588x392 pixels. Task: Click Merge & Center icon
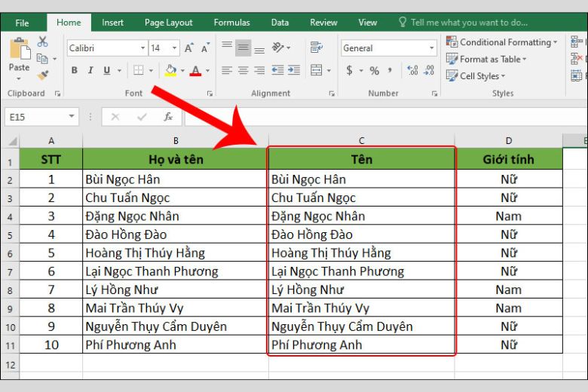point(317,70)
